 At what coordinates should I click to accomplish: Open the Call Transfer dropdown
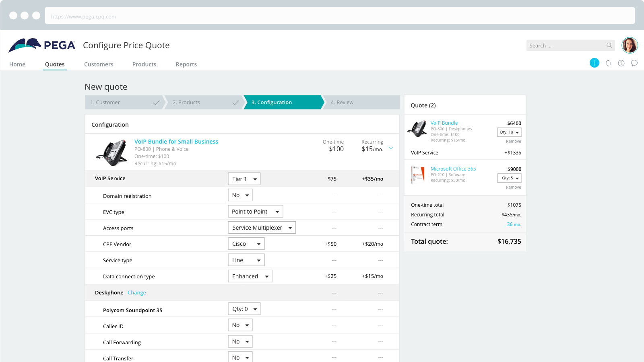[240, 357]
